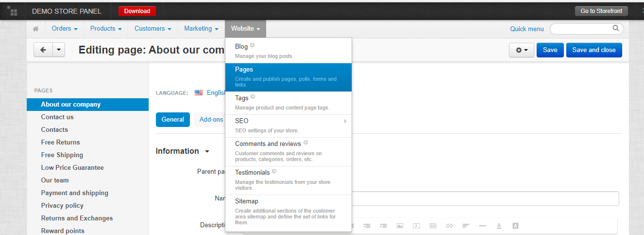Select Comments and reviews menu item

[288, 152]
